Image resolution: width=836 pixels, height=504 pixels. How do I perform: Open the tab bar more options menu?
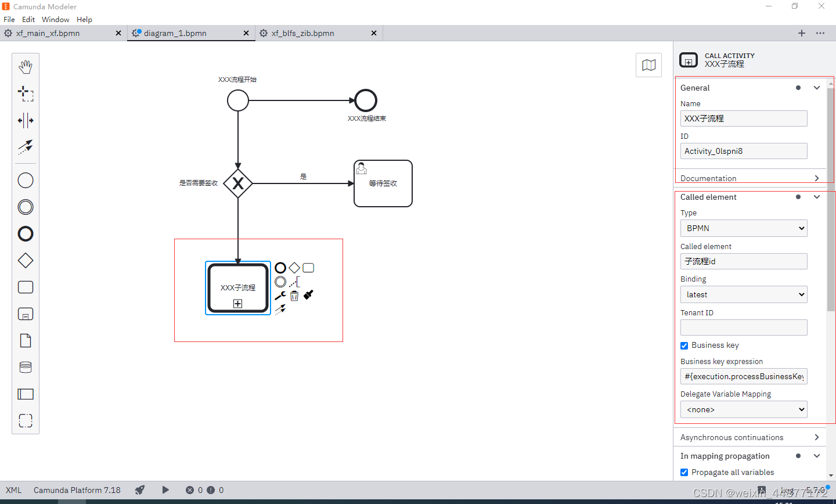(x=820, y=33)
